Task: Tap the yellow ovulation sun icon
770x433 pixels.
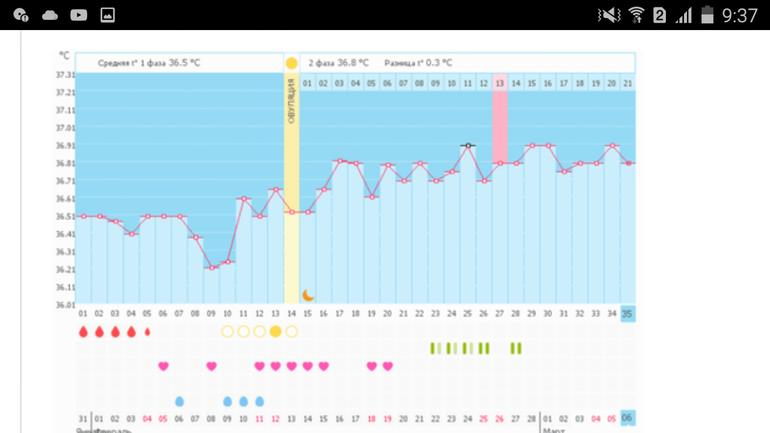Action: point(291,63)
